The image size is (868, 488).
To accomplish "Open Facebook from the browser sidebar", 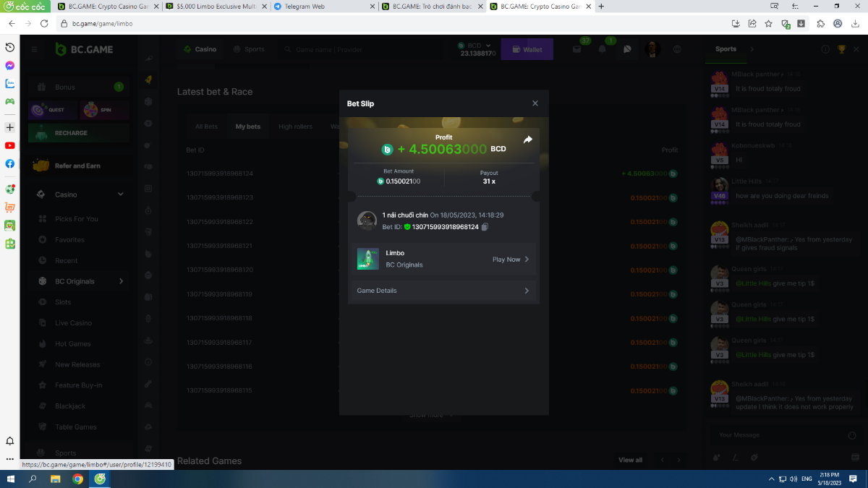I will tap(10, 163).
